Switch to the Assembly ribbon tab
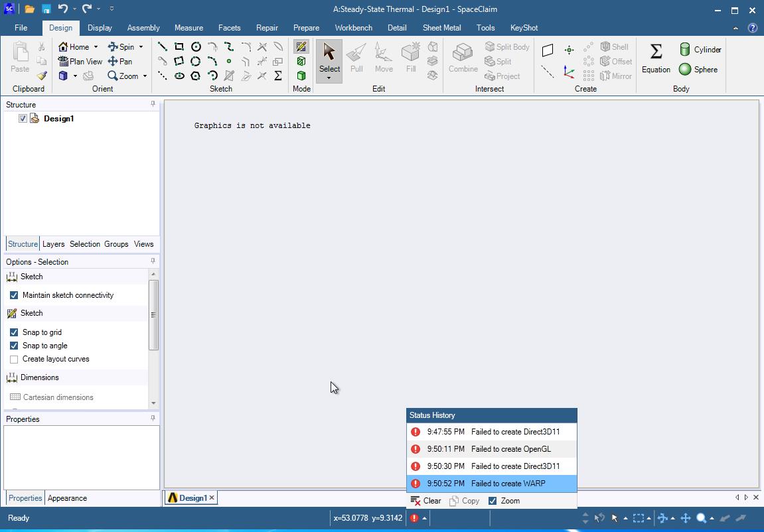764x532 pixels. (x=143, y=28)
